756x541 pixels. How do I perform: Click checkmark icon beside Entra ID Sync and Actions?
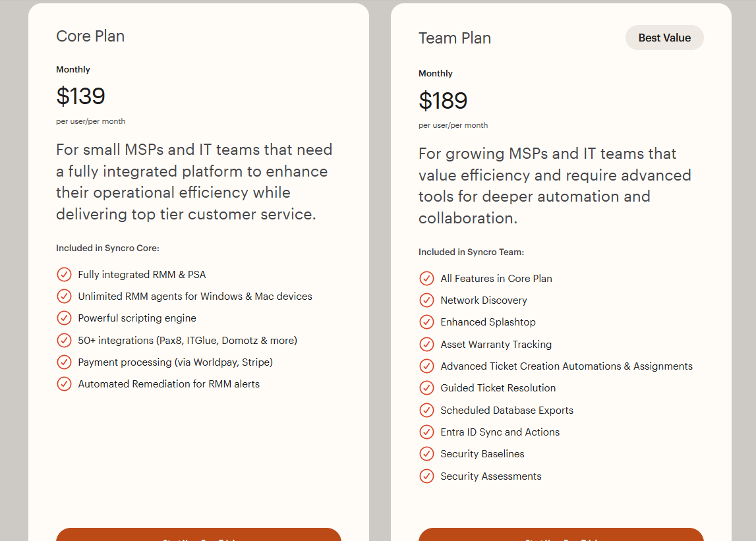(x=426, y=432)
